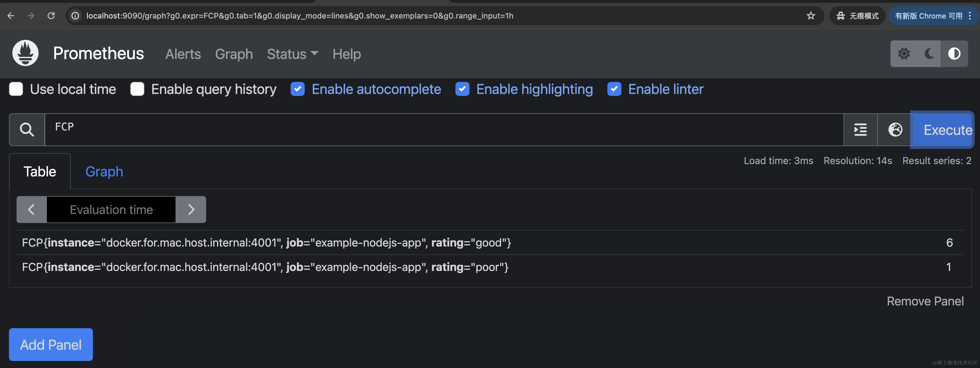Reload the browser page
This screenshot has height=368, width=980.
51,16
